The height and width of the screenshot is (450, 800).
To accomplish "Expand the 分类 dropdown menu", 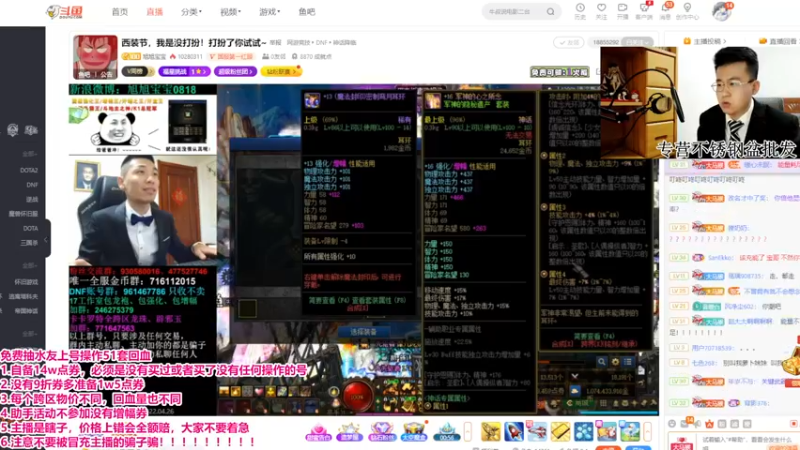I will (191, 12).
